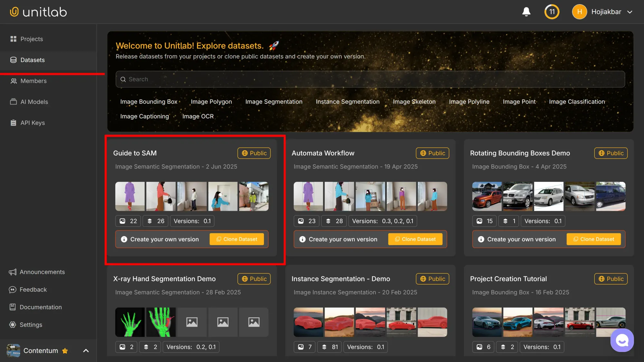Click the circular 11 credits badge
Image resolution: width=644 pixels, height=362 pixels.
(x=552, y=12)
